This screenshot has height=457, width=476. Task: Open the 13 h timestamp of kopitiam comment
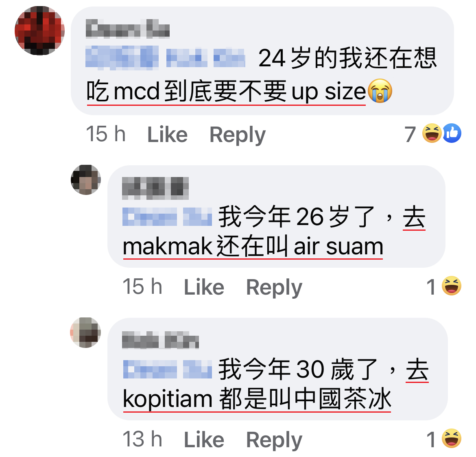pos(142,439)
